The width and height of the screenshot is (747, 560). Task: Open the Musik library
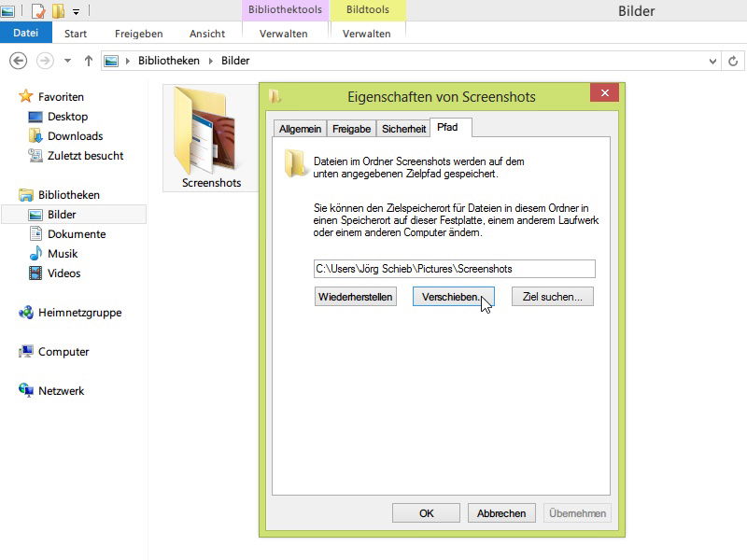click(x=63, y=253)
